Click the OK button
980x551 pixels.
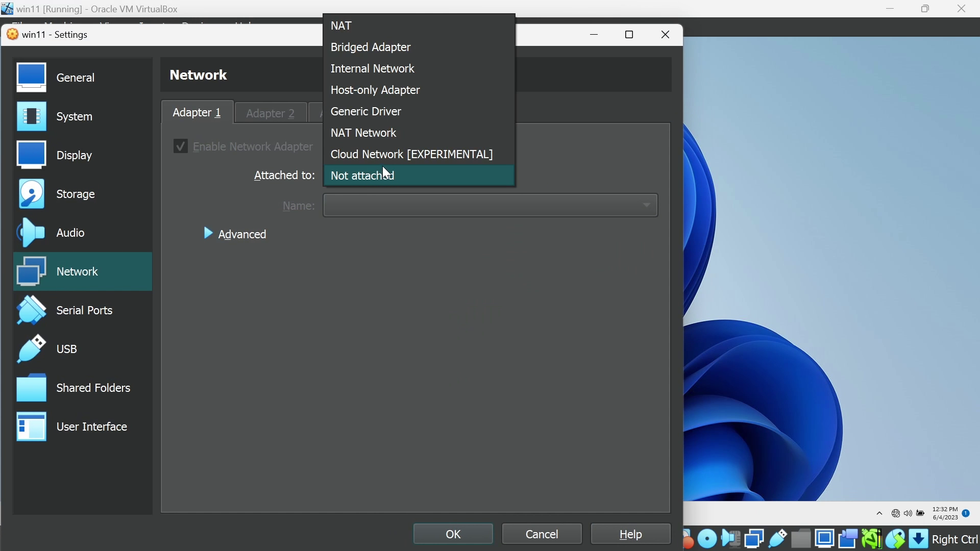click(453, 534)
